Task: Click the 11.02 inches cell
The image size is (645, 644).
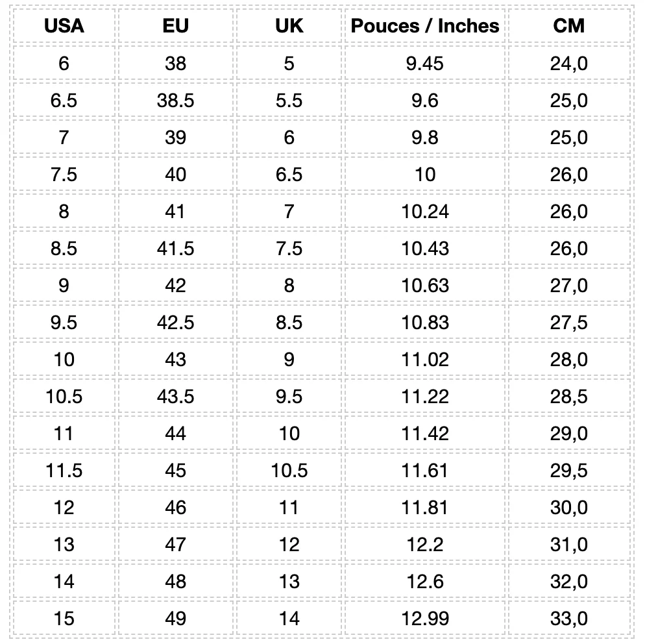Action: click(425, 359)
